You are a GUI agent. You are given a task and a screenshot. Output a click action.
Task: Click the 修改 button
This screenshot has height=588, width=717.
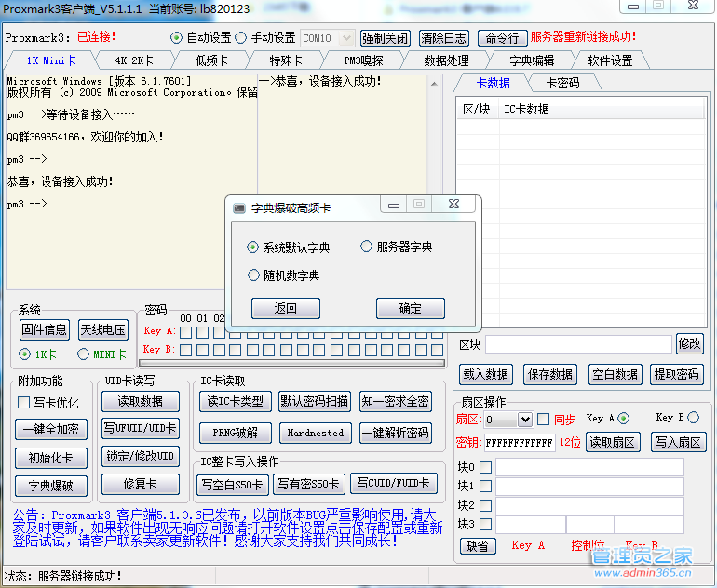point(690,343)
